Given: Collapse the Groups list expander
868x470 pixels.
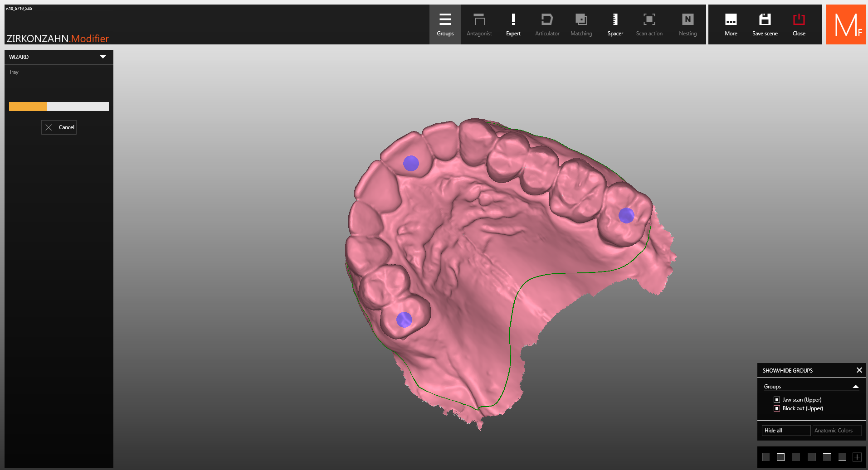Looking at the screenshot, I should pyautogui.click(x=855, y=387).
